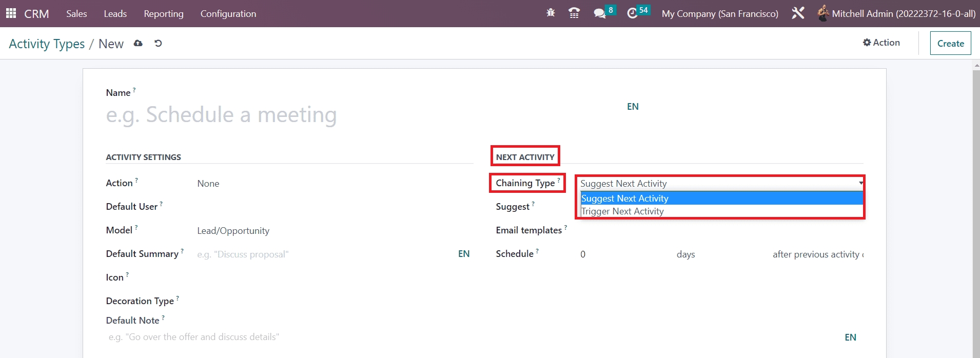This screenshot has height=358, width=980.
Task: Open the Chaining Type dropdown
Action: 719,183
